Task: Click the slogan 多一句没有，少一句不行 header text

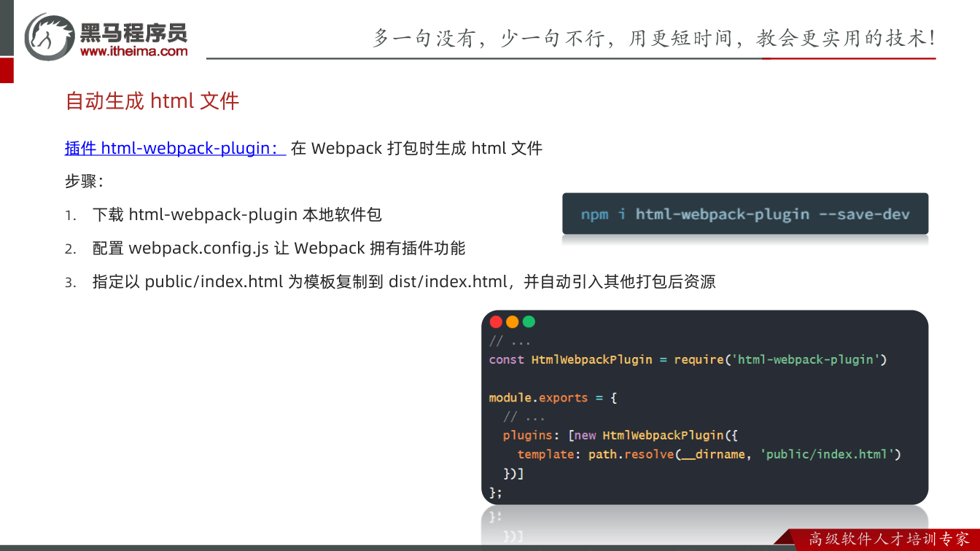Action: (654, 38)
